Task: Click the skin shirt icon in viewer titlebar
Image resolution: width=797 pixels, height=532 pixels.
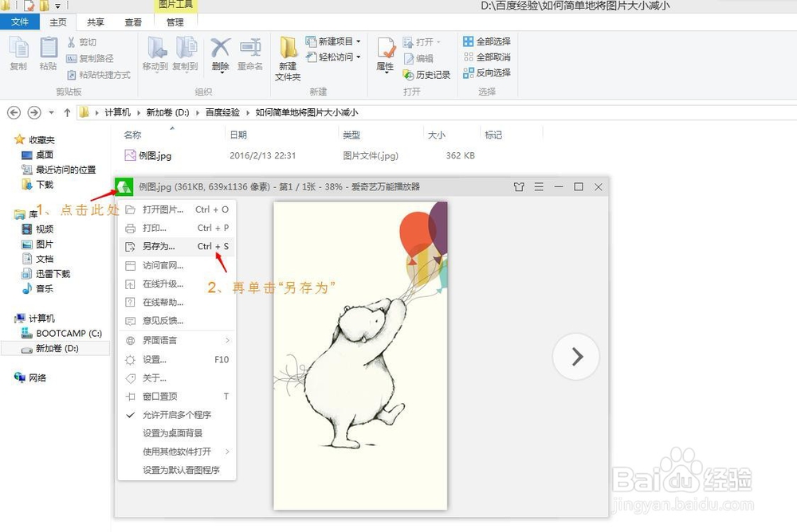Action: (519, 187)
